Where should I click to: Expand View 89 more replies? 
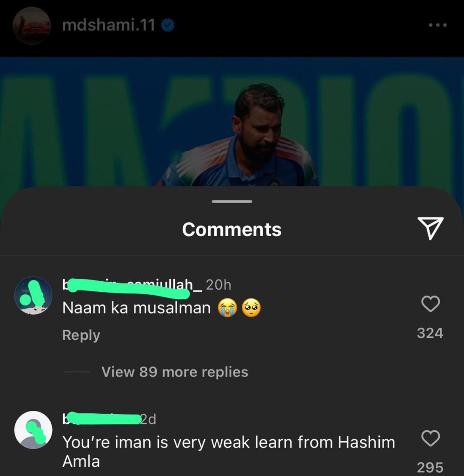175,372
